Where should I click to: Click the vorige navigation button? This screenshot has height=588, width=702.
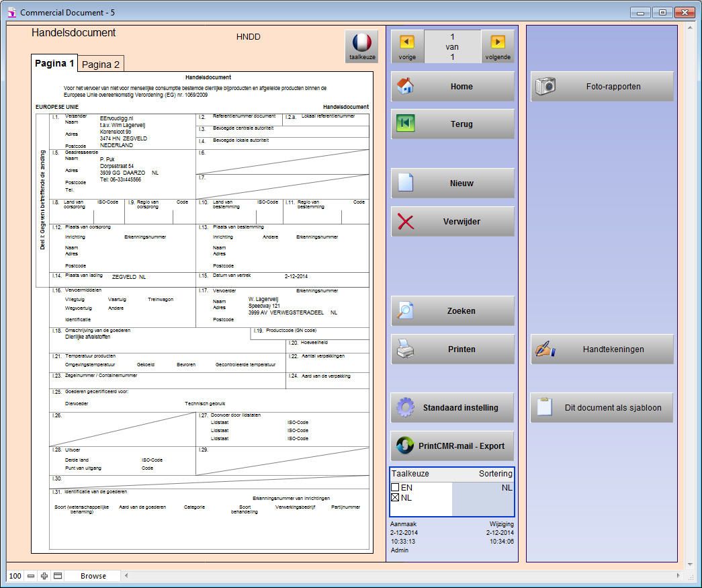point(406,46)
